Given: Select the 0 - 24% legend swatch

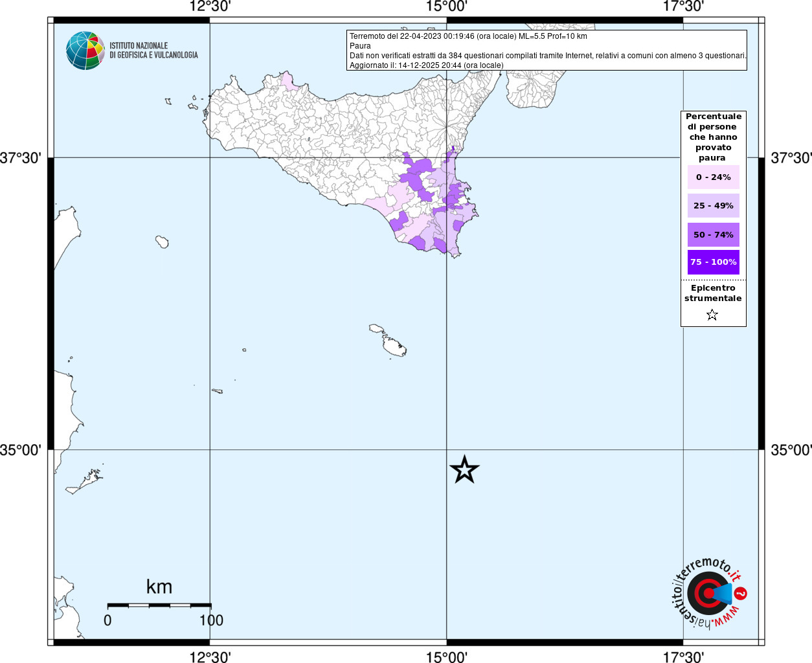Looking at the screenshot, I should [x=714, y=177].
